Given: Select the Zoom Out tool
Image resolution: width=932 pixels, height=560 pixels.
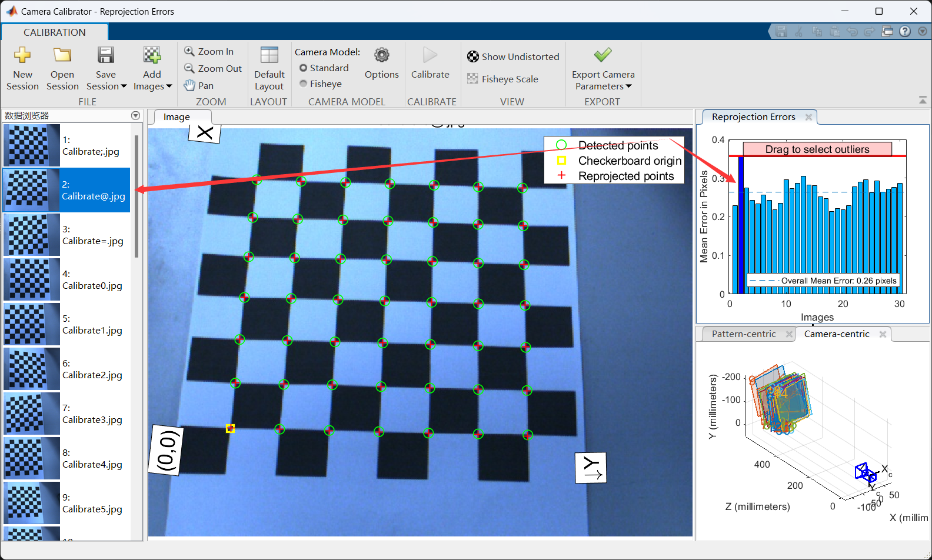Looking at the screenshot, I should [x=213, y=68].
